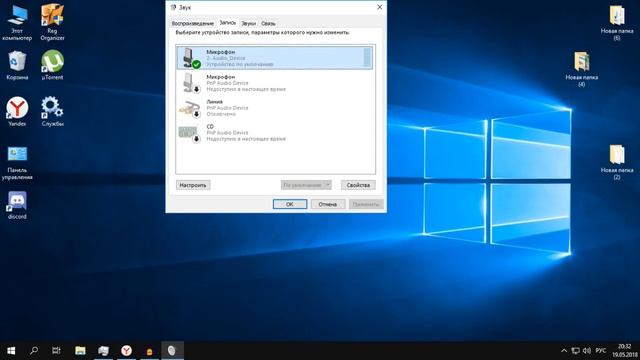Open folder Новая папка (4)

click(x=581, y=69)
